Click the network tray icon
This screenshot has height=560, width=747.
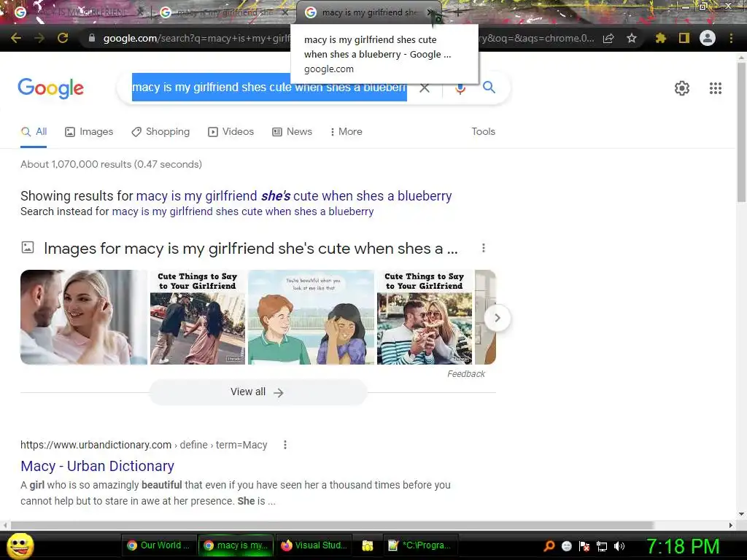click(602, 546)
